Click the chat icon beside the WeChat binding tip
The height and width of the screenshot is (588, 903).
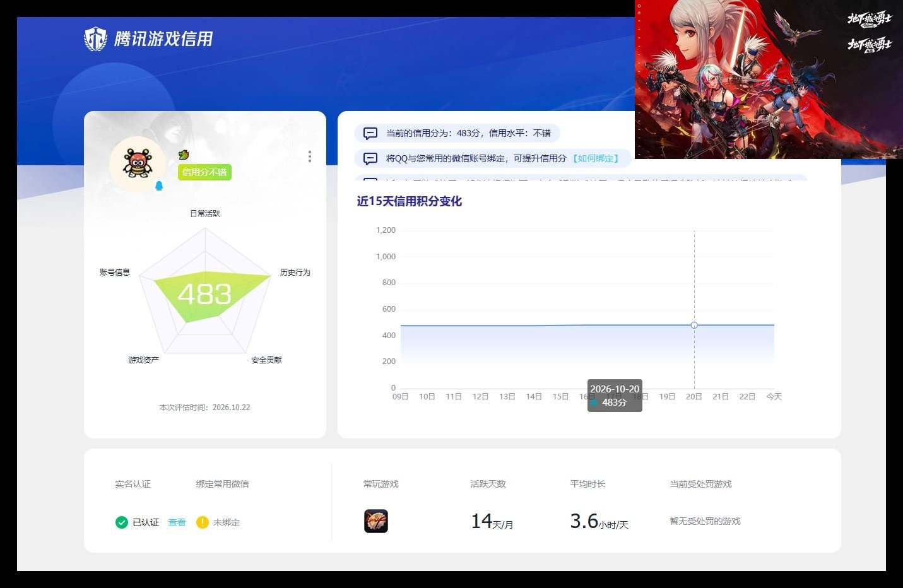pyautogui.click(x=370, y=158)
